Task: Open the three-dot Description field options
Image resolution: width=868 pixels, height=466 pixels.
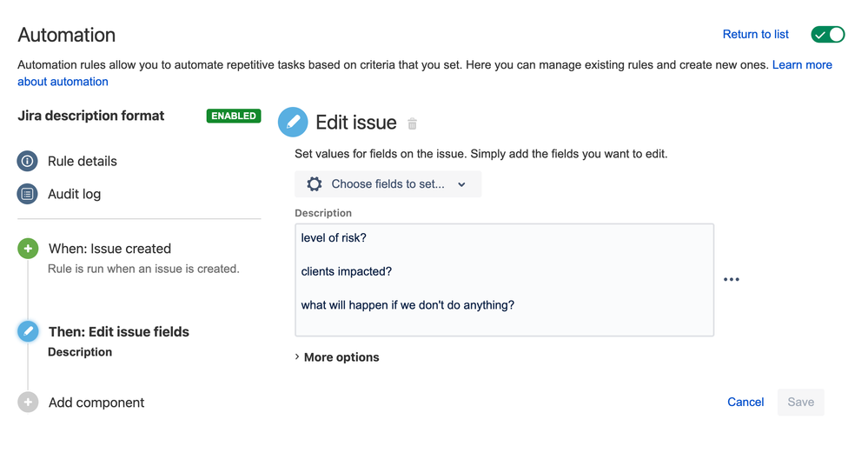Action: (x=732, y=279)
